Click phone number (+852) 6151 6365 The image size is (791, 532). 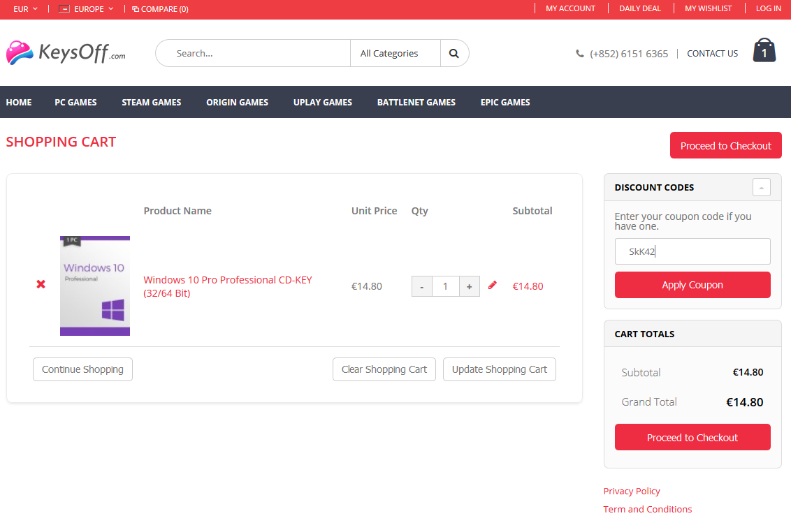(629, 54)
